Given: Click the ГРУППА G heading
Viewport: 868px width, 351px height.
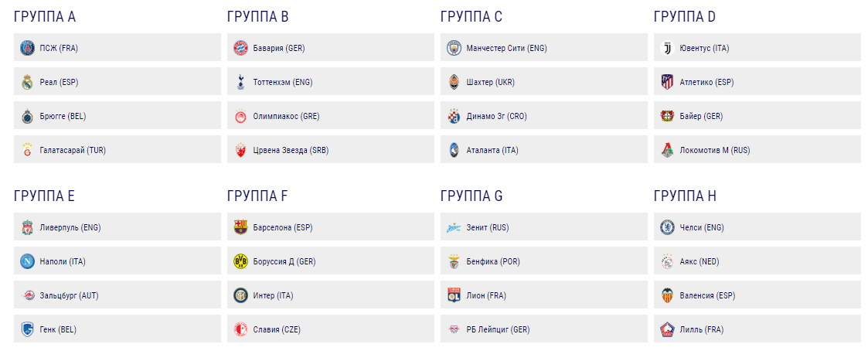Looking at the screenshot, I should point(471,196).
